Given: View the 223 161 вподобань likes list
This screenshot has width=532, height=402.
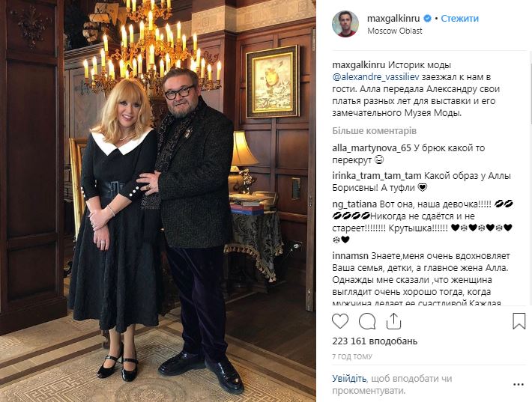Looking at the screenshot, I should 375,341.
